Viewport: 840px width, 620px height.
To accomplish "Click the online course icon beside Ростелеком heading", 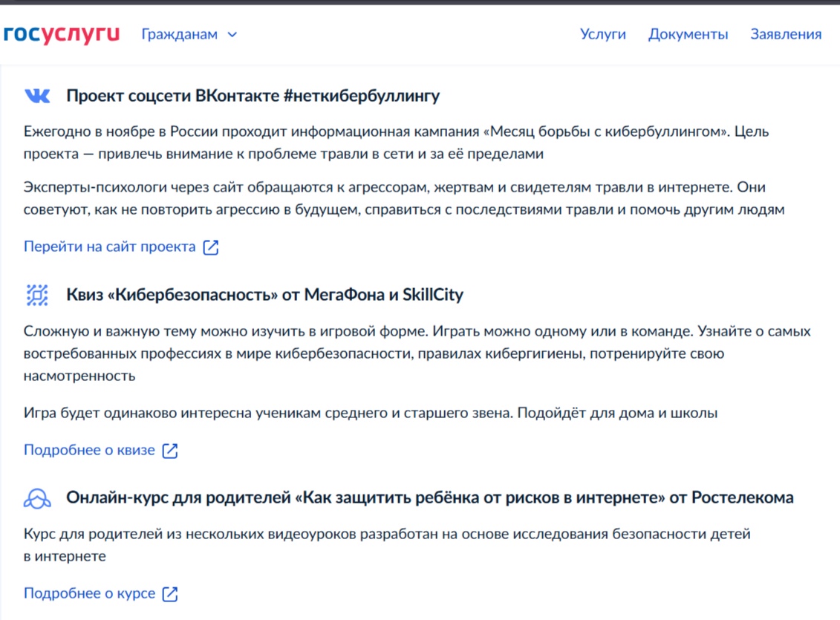I will (x=37, y=498).
